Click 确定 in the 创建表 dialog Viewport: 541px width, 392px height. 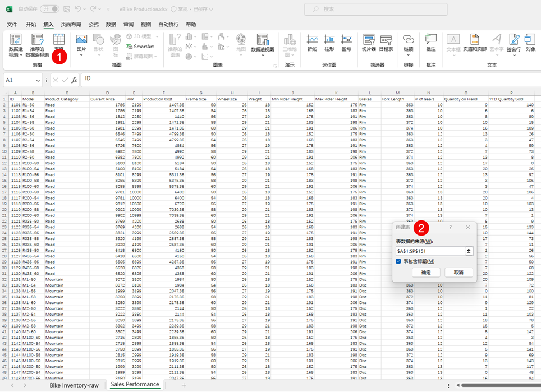[426, 273]
